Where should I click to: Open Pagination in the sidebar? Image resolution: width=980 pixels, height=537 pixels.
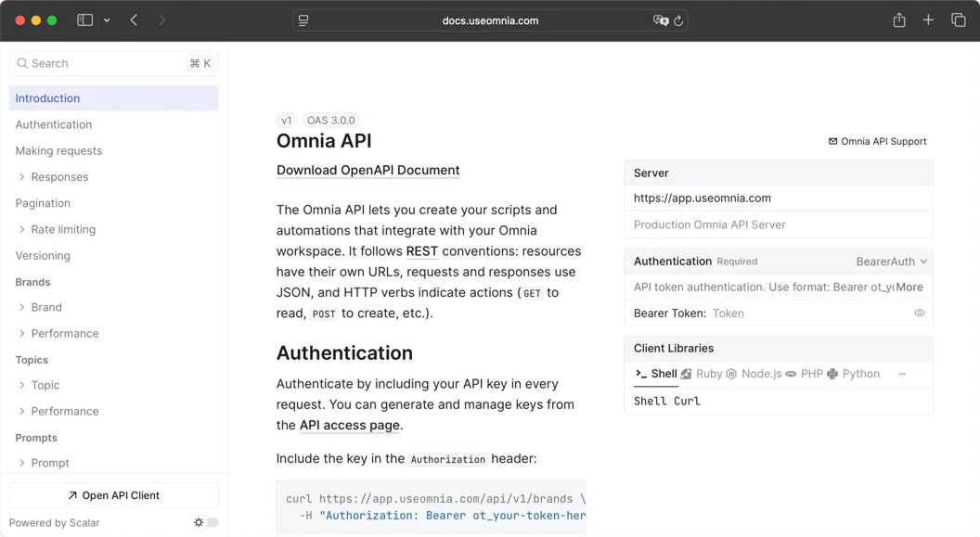click(43, 203)
